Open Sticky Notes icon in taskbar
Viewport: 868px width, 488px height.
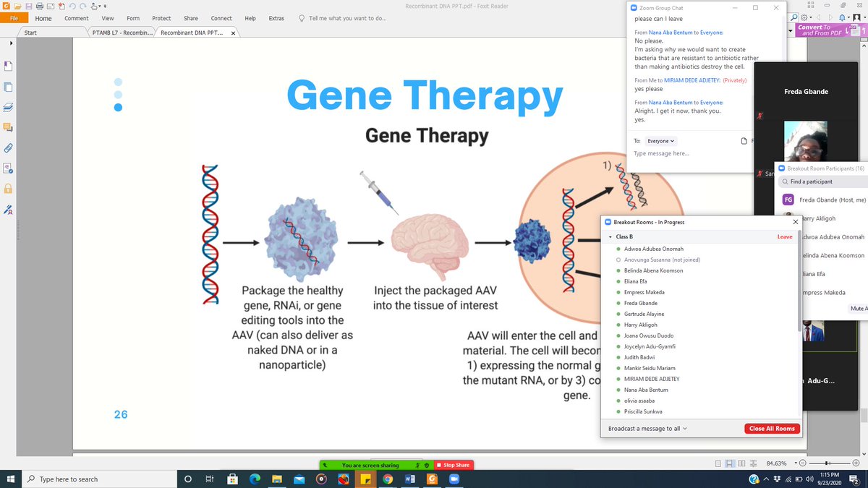click(365, 479)
